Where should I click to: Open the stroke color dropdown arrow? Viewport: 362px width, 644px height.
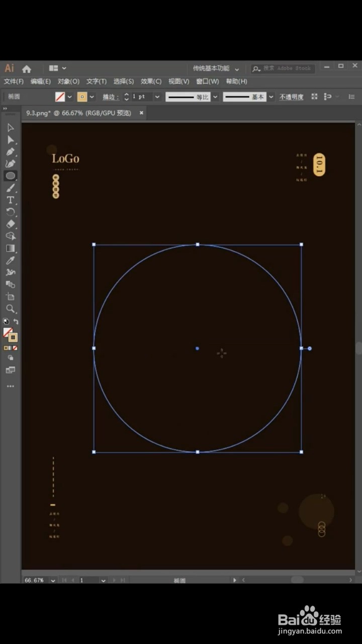(x=92, y=97)
